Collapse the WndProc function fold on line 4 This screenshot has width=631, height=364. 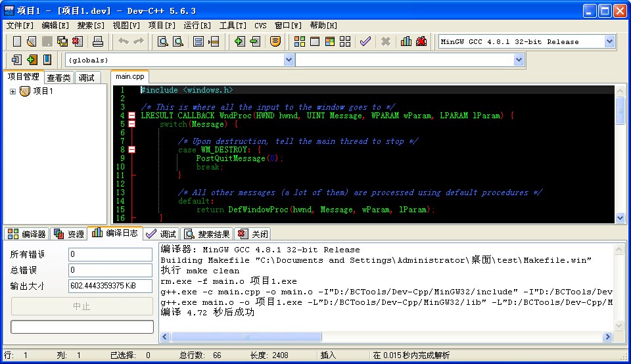132,116
